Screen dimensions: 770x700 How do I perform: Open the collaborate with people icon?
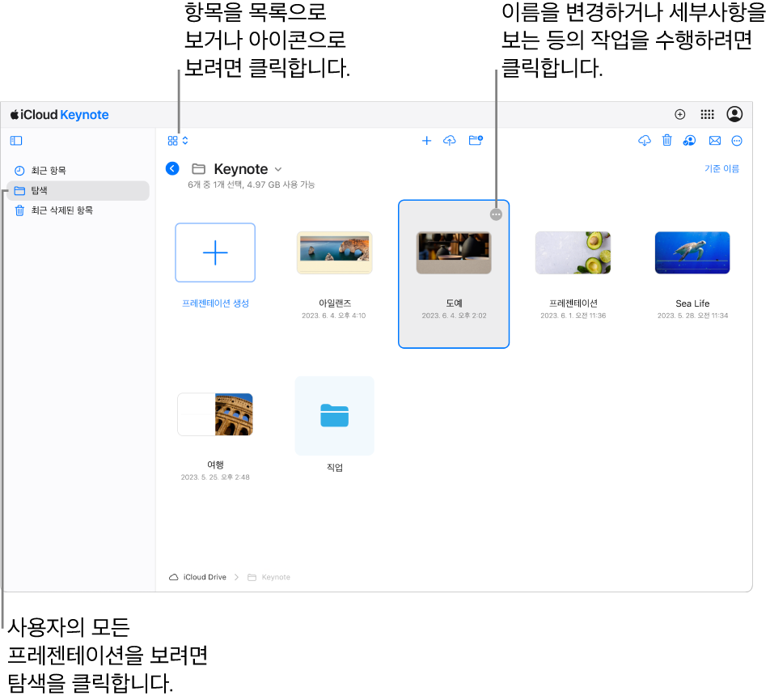[x=689, y=141]
